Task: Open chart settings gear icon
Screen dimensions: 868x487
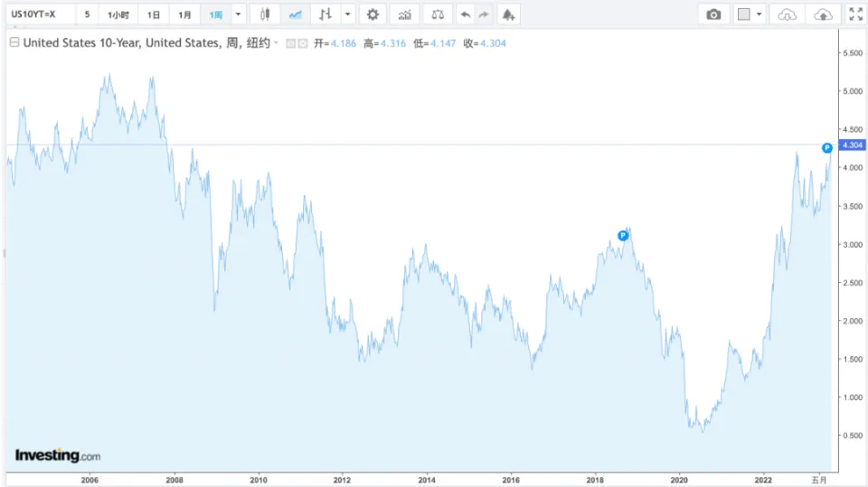Action: (x=372, y=14)
